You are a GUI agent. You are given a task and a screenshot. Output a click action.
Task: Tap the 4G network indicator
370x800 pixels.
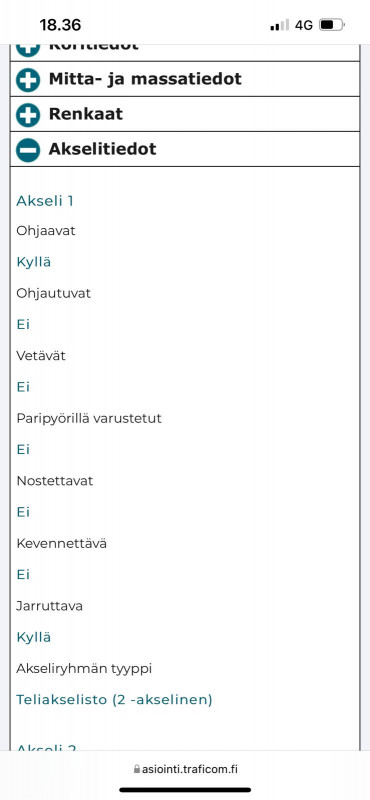point(304,25)
